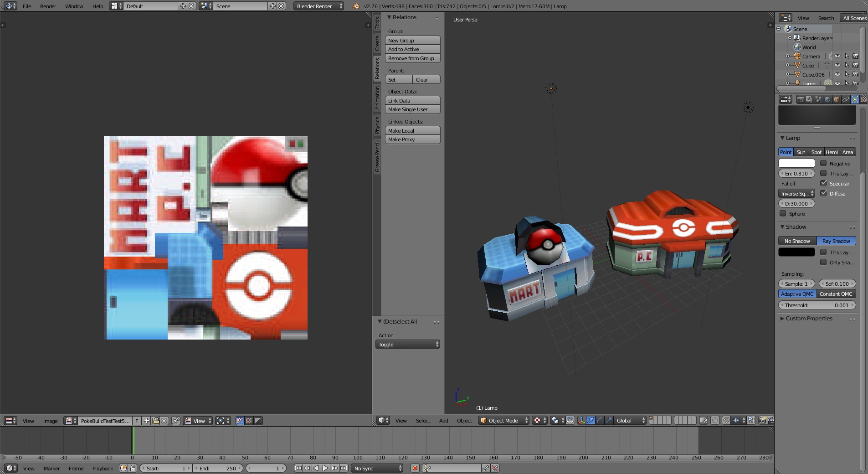Click the lamp Energy 0.810 slider
The image size is (868, 474).
point(796,173)
